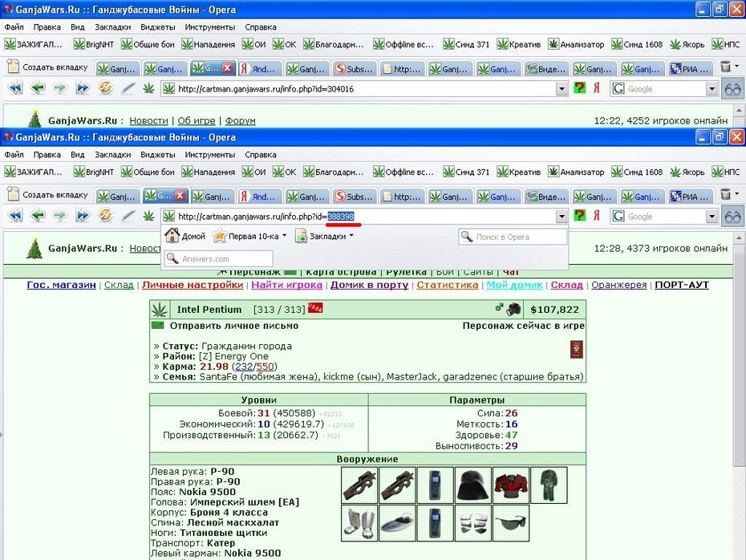This screenshot has height=560, width=746.
Task: Open the ПОРТ-АУТ link
Action: 682,285
